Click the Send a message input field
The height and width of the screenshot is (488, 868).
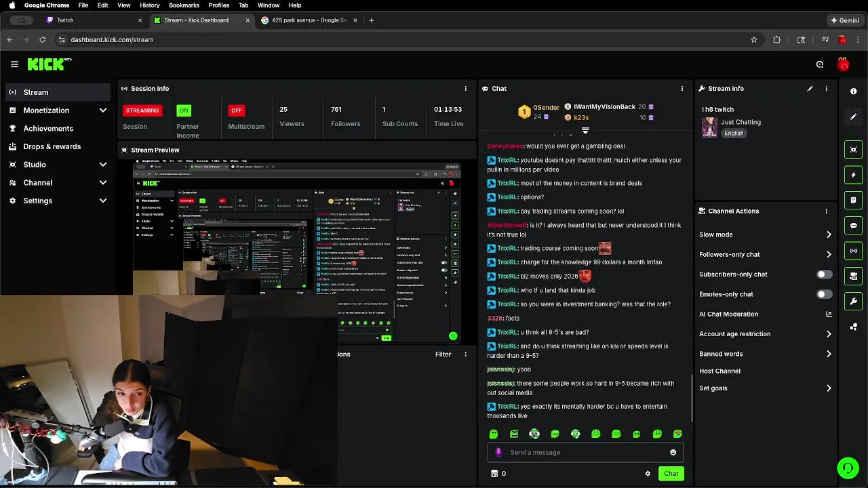585,452
